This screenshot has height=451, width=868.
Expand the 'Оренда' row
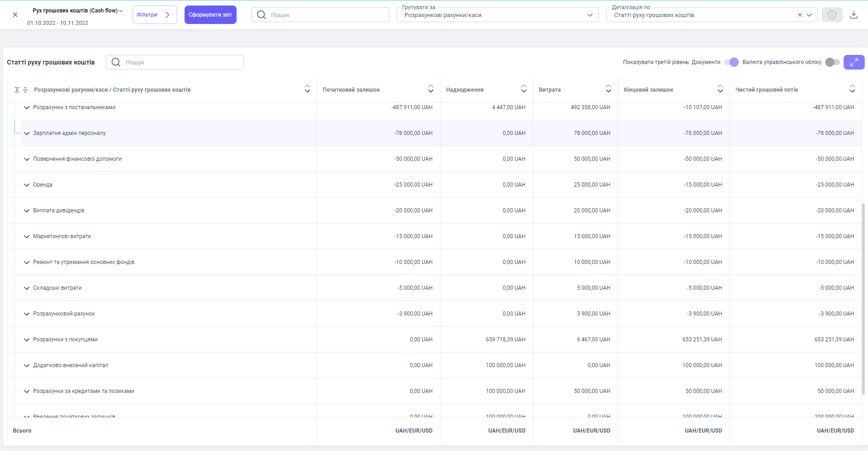point(27,185)
